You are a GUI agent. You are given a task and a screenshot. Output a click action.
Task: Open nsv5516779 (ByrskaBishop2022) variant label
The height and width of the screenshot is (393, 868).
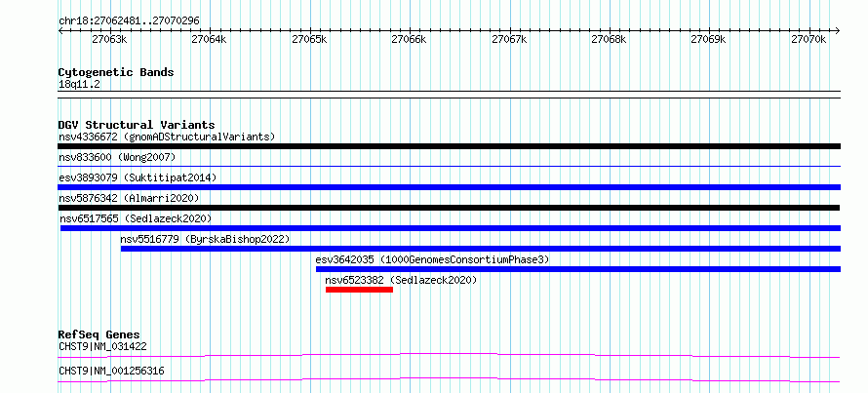point(205,239)
